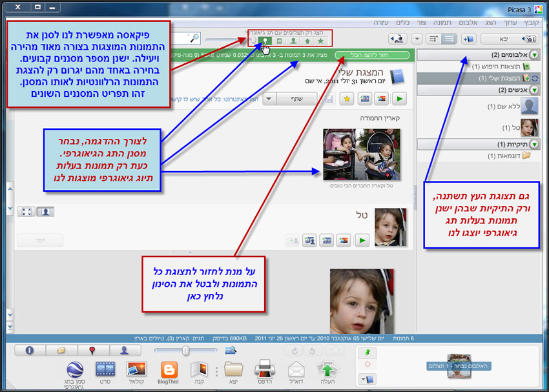Collapse the 'אנשים (2)' section
The image size is (549, 392).
[x=534, y=90]
